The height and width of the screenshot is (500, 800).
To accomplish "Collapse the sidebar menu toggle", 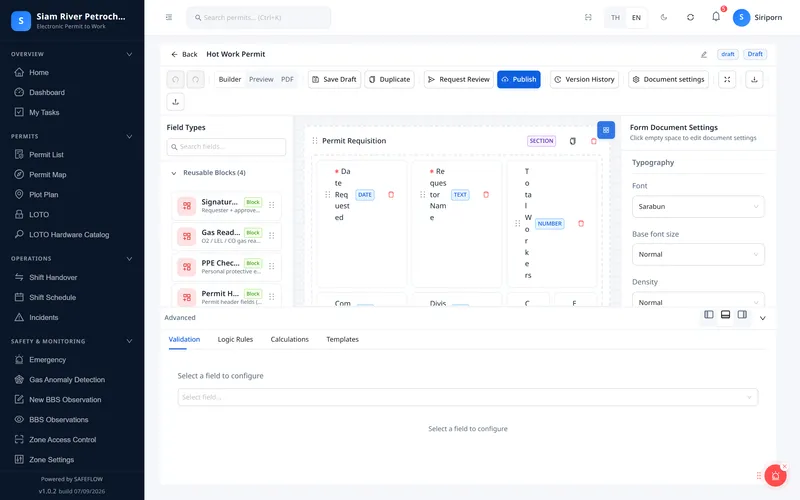I will (x=169, y=17).
